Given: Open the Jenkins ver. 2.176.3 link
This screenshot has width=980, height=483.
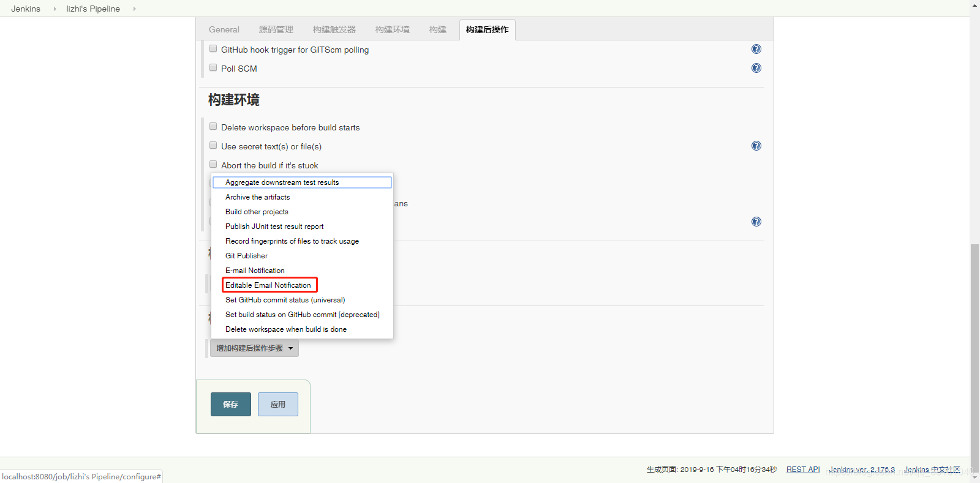Looking at the screenshot, I should [x=862, y=470].
